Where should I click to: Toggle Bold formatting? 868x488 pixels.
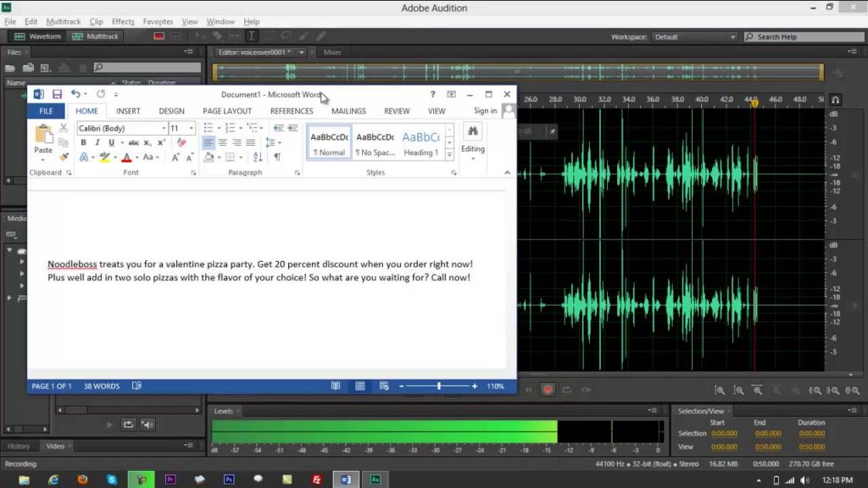[x=83, y=142]
